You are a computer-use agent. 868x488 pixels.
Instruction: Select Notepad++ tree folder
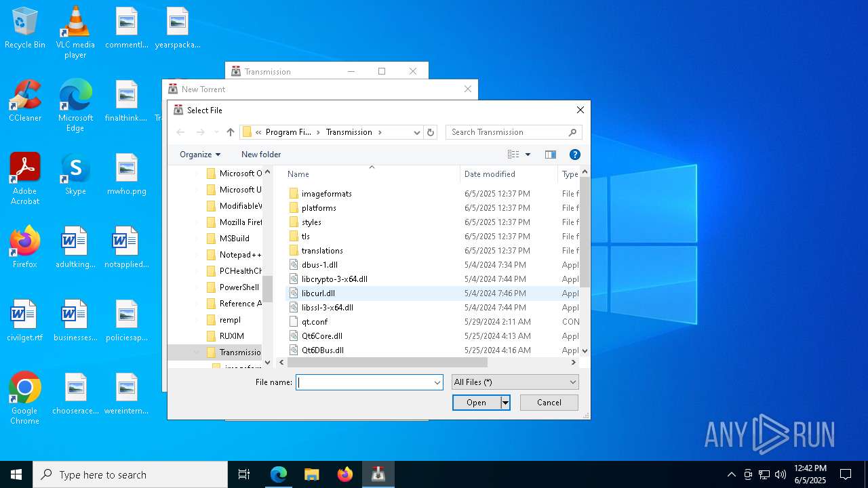point(234,255)
